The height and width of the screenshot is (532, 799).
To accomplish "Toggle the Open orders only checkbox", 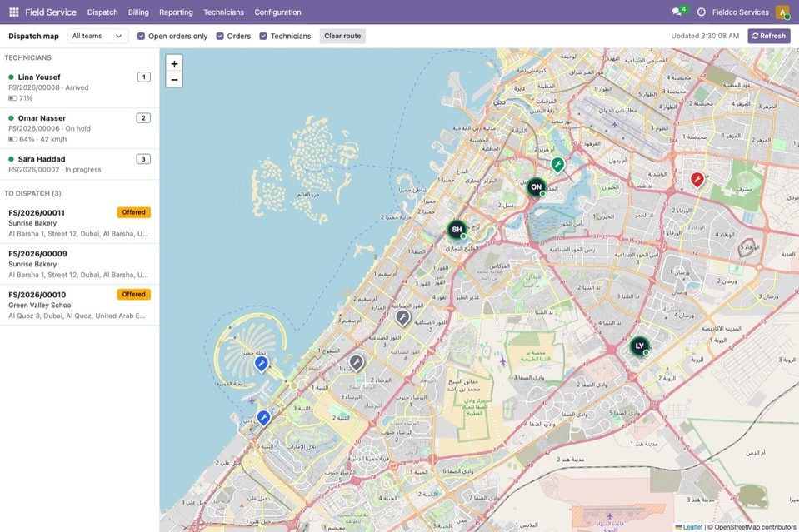I will coord(141,36).
